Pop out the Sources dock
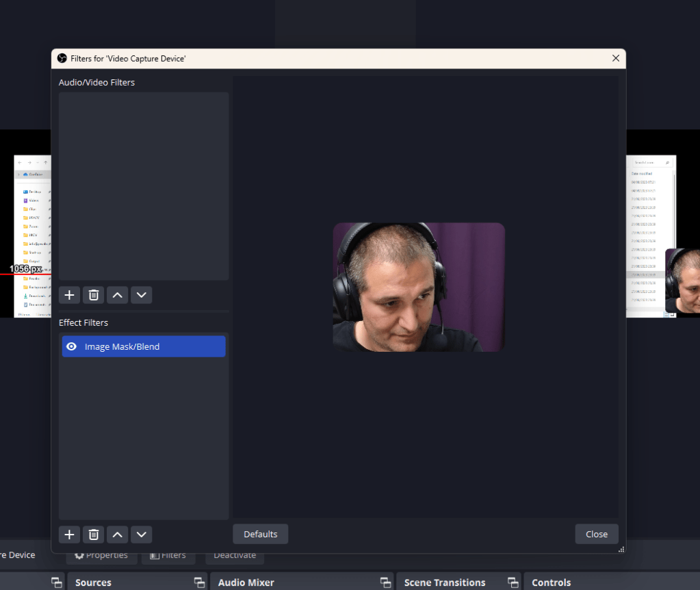 (200, 582)
